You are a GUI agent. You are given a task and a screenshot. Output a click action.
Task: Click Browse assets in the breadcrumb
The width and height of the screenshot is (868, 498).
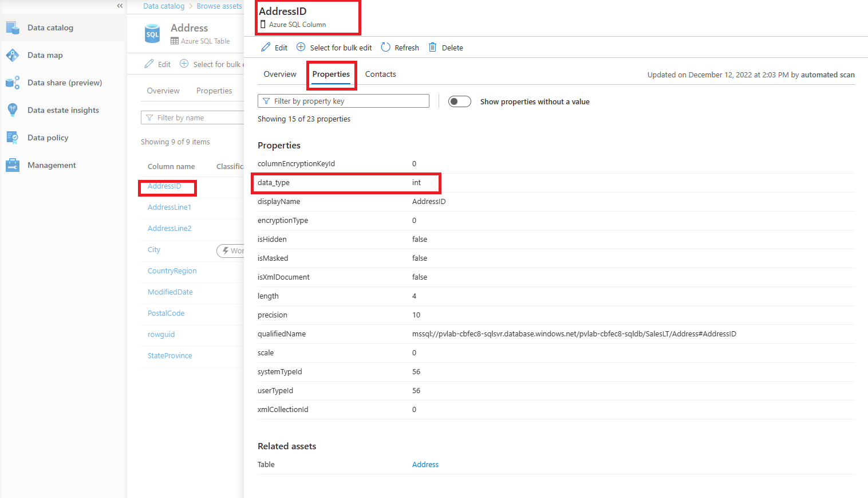tap(219, 6)
